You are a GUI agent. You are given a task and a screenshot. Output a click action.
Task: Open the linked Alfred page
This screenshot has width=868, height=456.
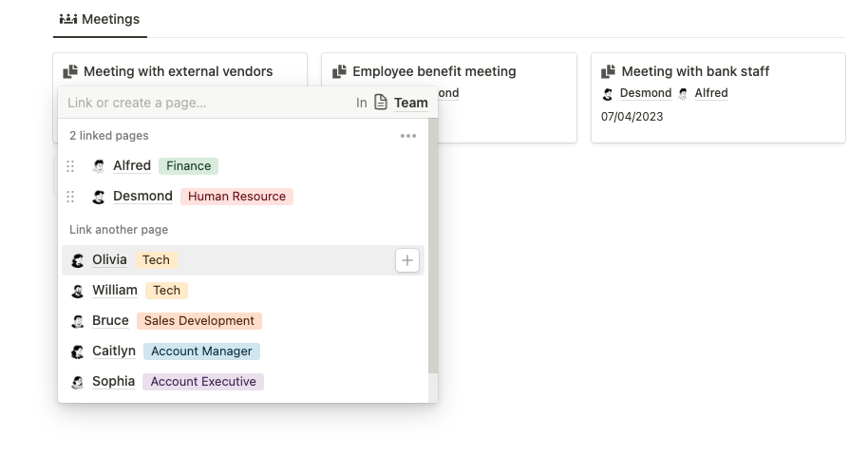point(131,166)
